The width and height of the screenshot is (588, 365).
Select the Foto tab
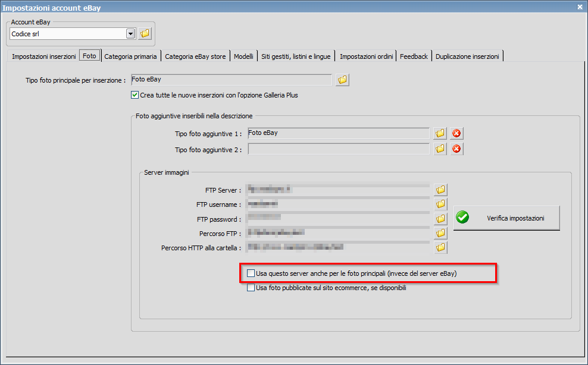tap(90, 56)
